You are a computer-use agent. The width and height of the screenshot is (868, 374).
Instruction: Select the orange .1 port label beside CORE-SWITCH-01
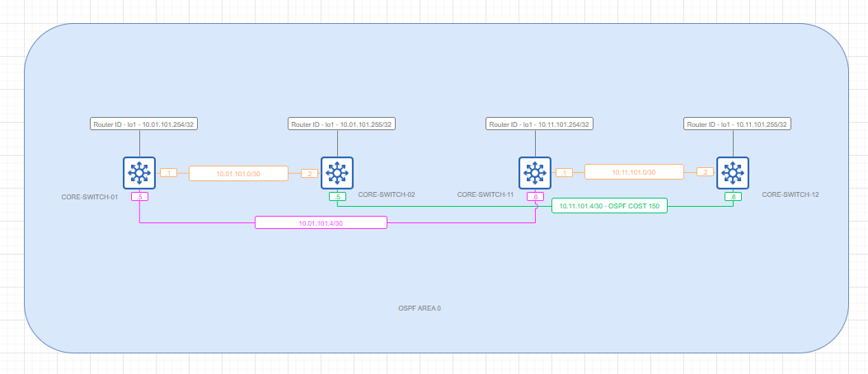coord(168,173)
